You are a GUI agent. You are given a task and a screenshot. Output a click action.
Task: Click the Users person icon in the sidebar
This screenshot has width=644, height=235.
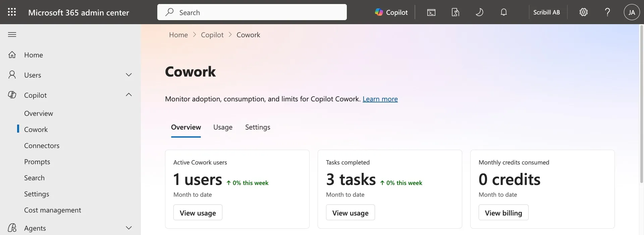tap(12, 75)
